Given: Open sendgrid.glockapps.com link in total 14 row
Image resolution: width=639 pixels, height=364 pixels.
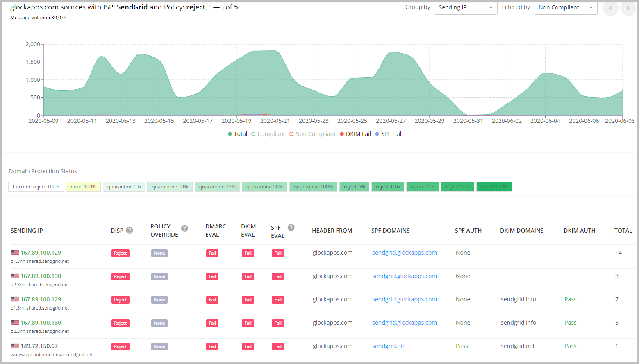Looking at the screenshot, I should tap(405, 253).
